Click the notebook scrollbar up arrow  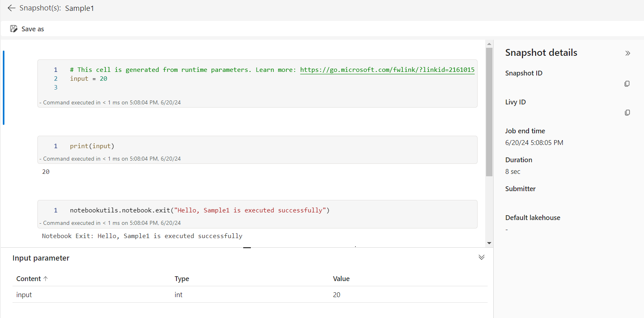[x=489, y=44]
